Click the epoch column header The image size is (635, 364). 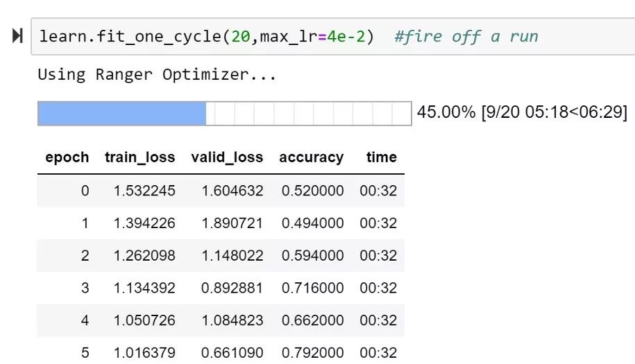click(67, 157)
